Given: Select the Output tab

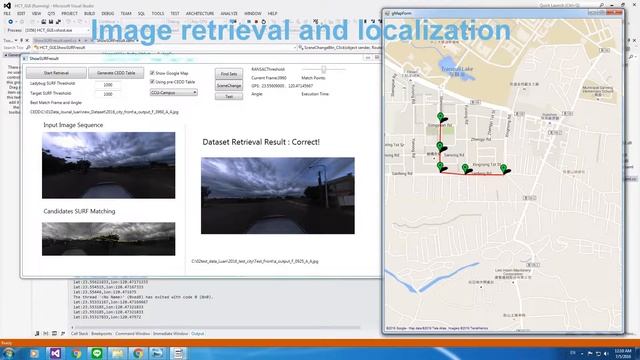Looking at the screenshot, I should pos(198,333).
